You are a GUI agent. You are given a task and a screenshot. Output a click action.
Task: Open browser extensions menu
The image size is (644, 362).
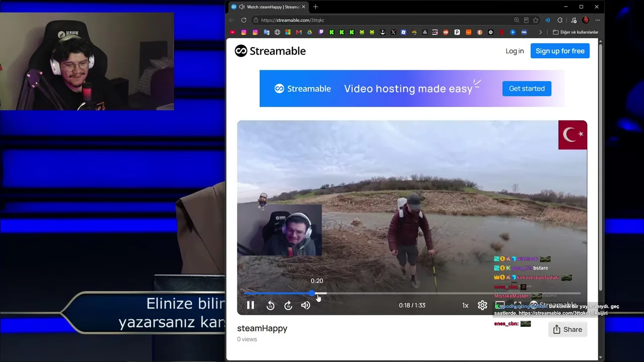point(560,20)
